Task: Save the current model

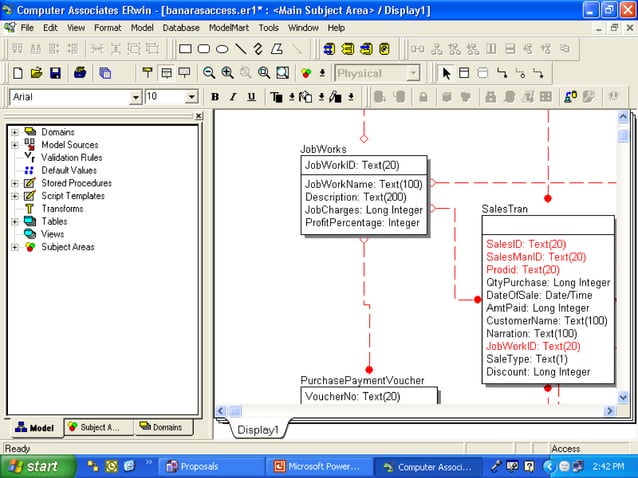Action: coord(55,73)
